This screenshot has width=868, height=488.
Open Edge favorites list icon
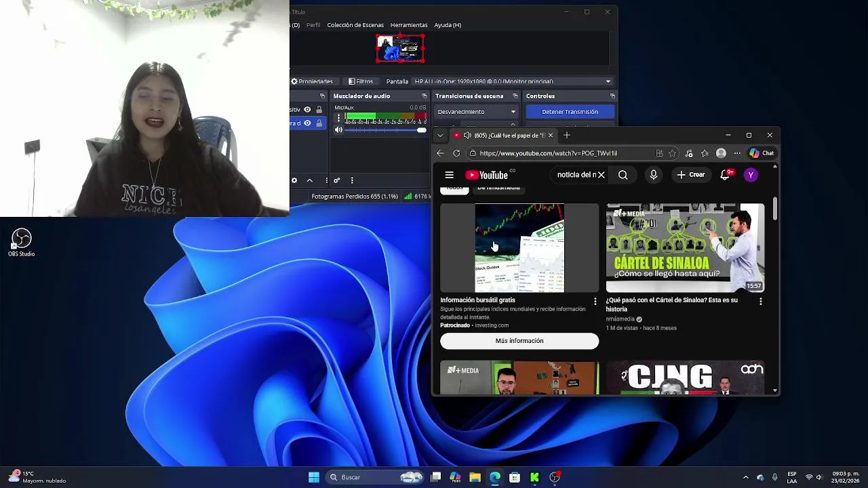(x=705, y=153)
